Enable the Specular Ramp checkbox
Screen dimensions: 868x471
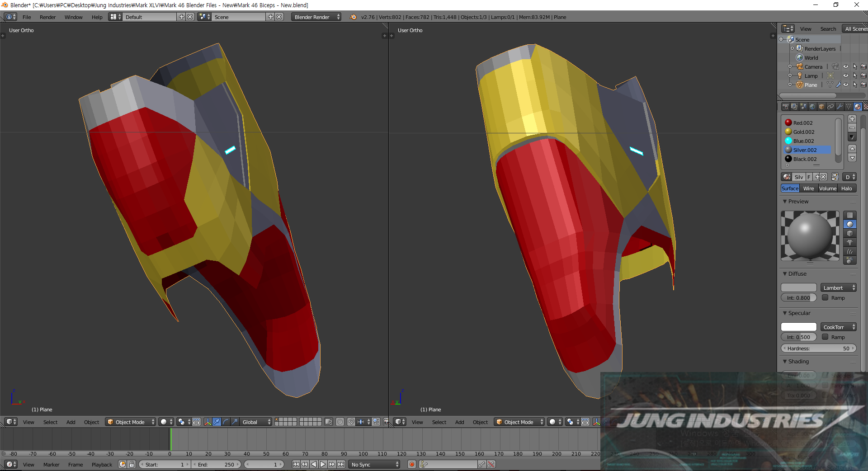825,337
